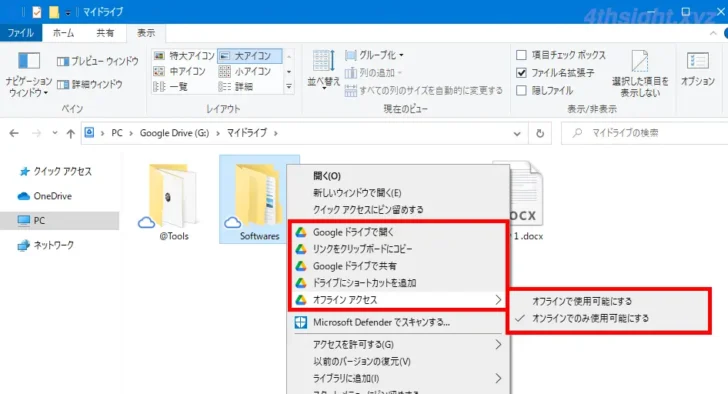Click the title bar new folder icon
Viewport: 728px width, 394px height.
[54, 12]
